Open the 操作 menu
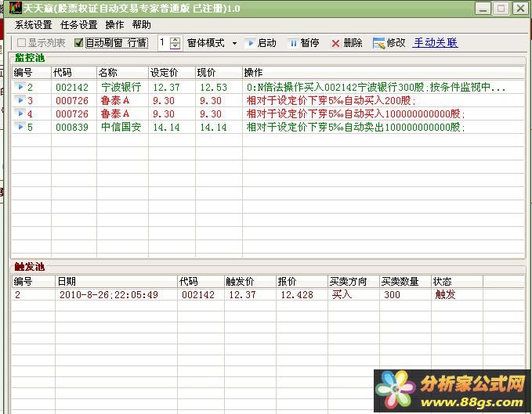The image size is (532, 414). tap(114, 25)
